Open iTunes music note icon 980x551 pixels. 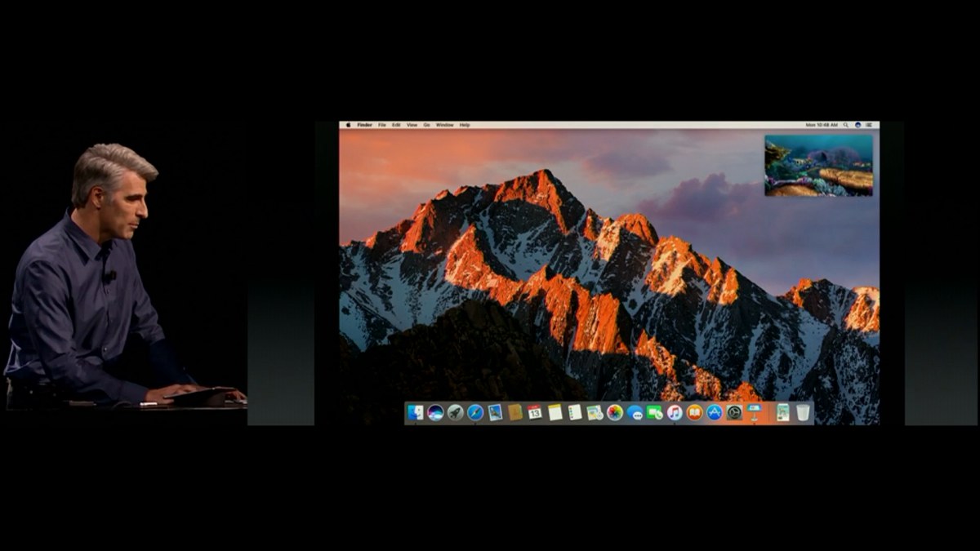(x=675, y=412)
